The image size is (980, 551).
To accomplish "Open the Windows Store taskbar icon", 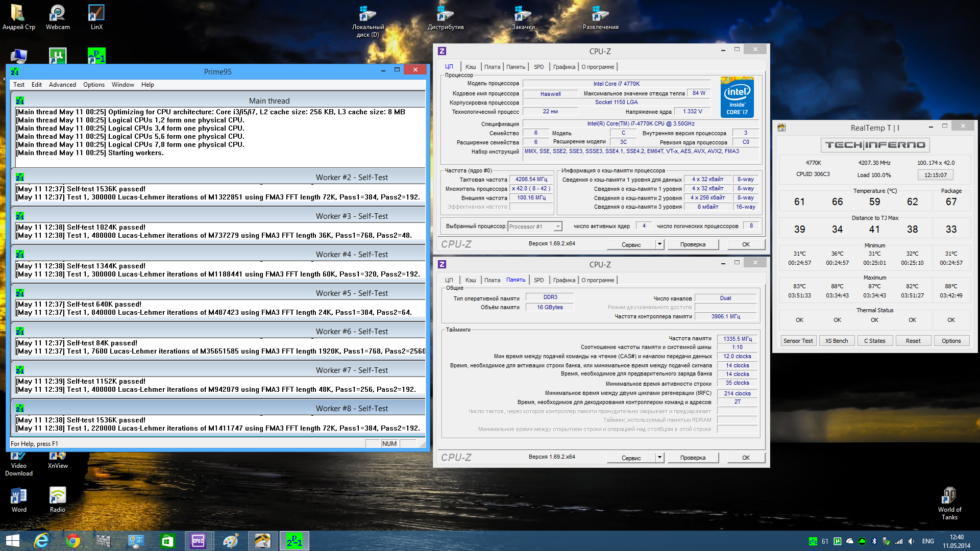I will point(167,541).
